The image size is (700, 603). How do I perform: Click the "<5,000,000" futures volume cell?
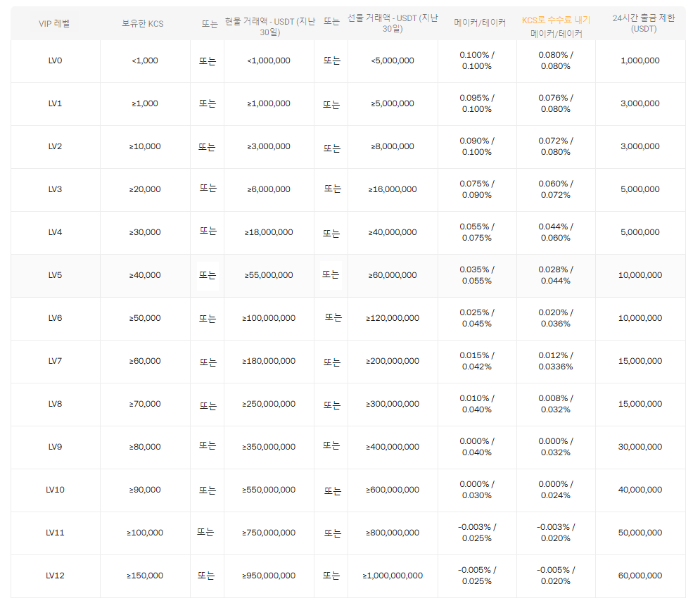pos(393,61)
